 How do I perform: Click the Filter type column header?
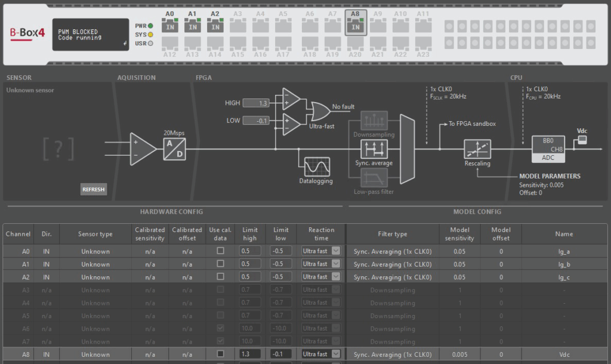(x=393, y=234)
